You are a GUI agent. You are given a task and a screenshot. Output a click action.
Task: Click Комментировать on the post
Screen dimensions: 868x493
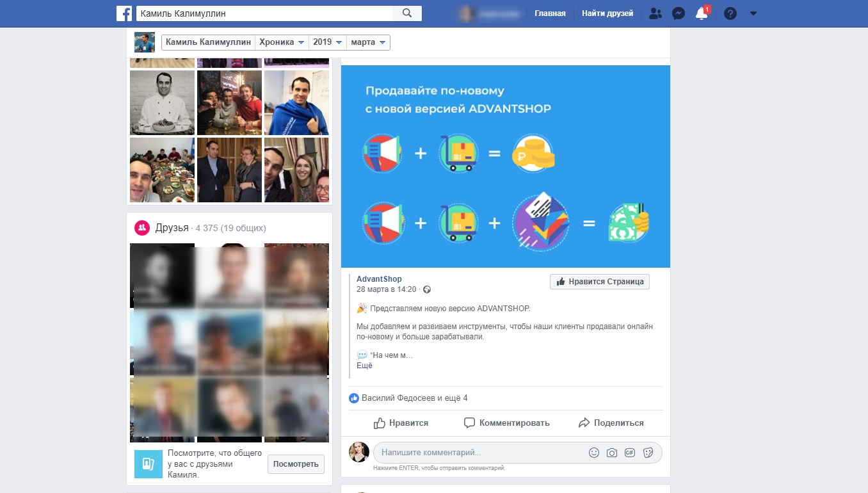tap(506, 423)
